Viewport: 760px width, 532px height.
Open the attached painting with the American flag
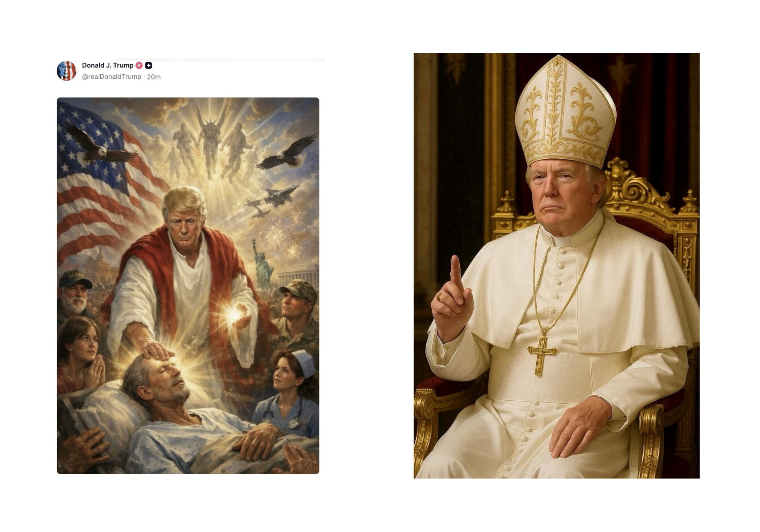tap(188, 286)
